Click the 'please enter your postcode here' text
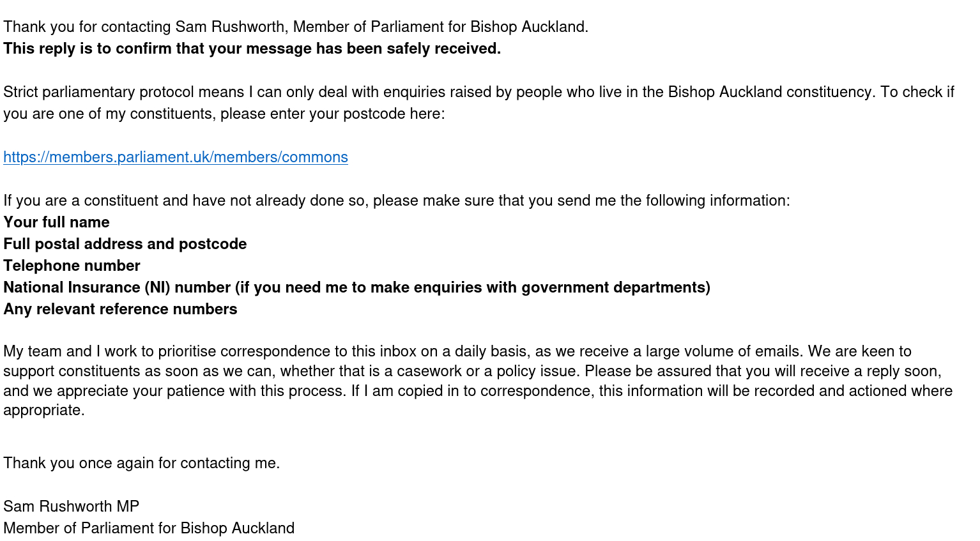 (332, 114)
